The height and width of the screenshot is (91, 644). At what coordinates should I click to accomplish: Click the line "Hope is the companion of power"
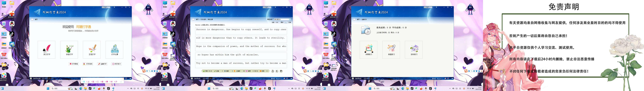pos(241,48)
